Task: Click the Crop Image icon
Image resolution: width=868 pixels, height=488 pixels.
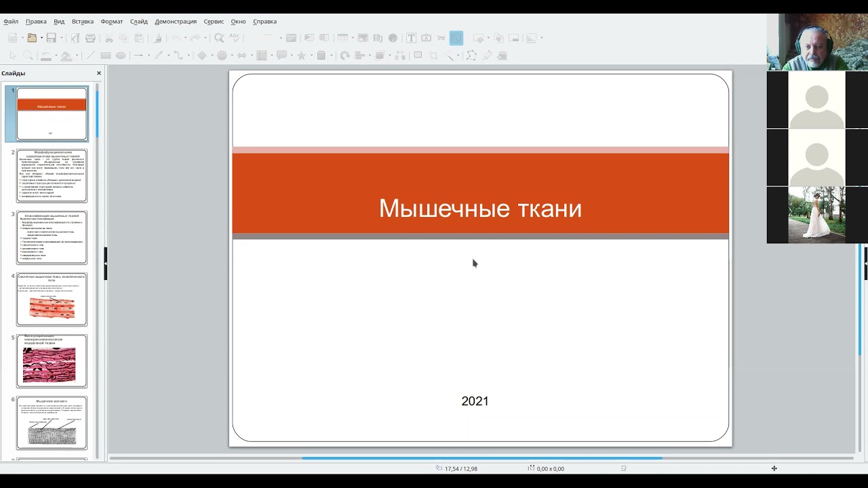Action: click(434, 56)
